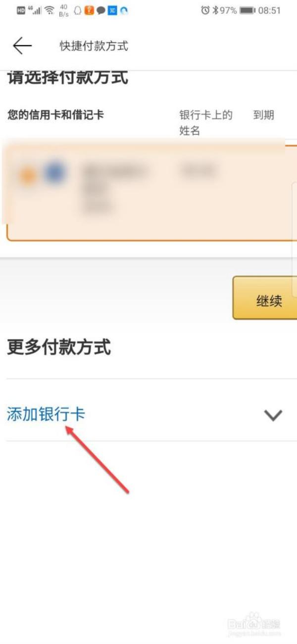Tap the orange app notification icon
297x644 pixels.
[89, 10]
